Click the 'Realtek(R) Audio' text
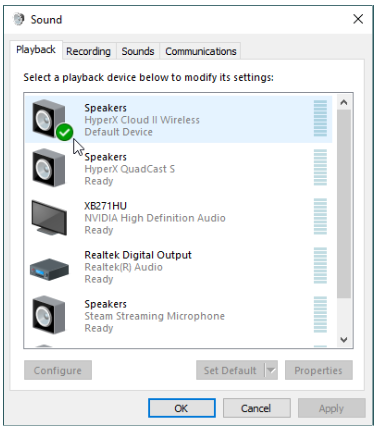Image resolution: width=374 pixels, height=430 pixels. 123,267
